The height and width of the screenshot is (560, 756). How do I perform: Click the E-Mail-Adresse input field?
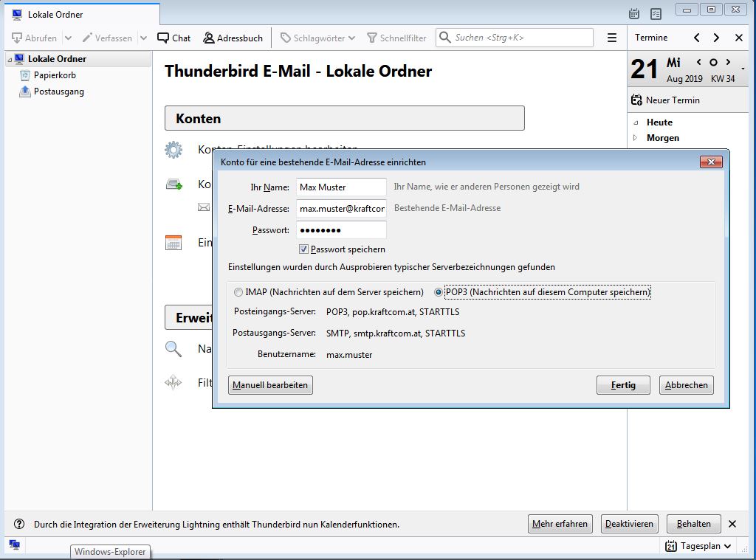(x=341, y=209)
